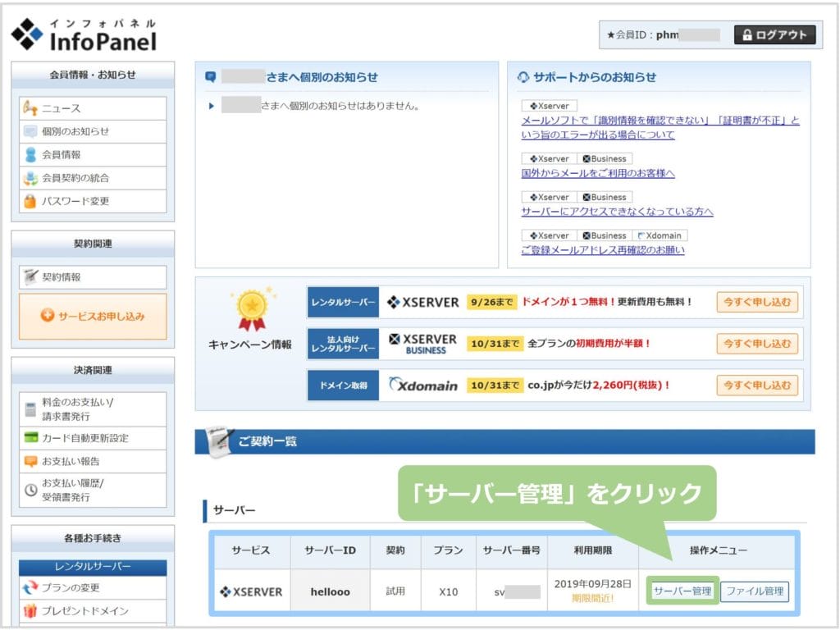Open the サーバーにアクセスできなくなっている方へ link
Screen dimensions: 840x630
point(617,212)
